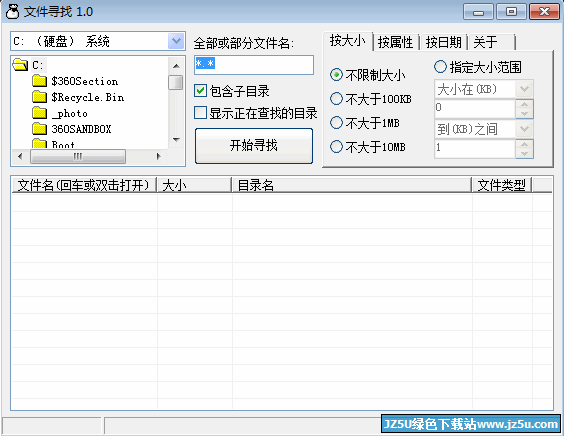
Task: Increase the maximum size value 1
Action: (524, 144)
